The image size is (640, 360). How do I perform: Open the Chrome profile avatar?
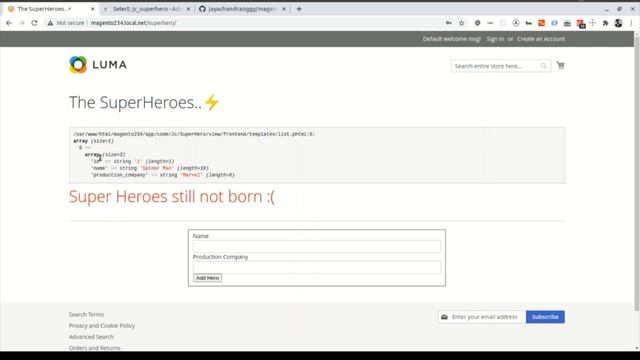[x=618, y=23]
